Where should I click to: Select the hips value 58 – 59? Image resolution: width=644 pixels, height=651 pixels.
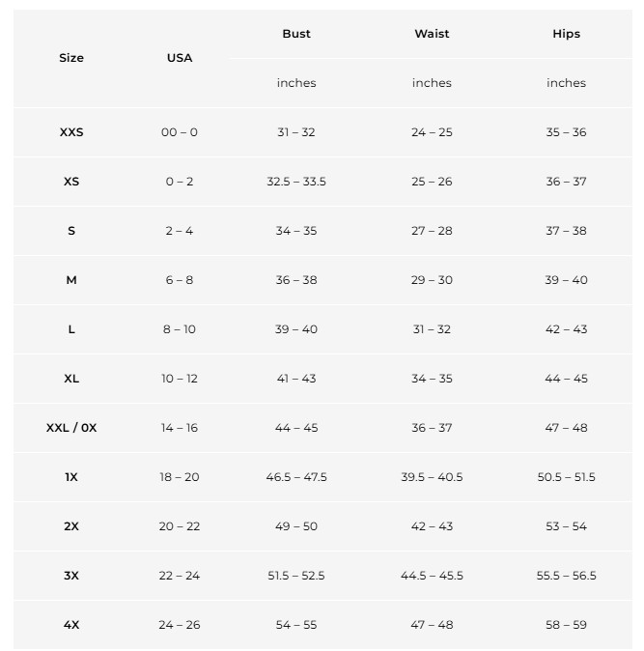[x=566, y=625]
